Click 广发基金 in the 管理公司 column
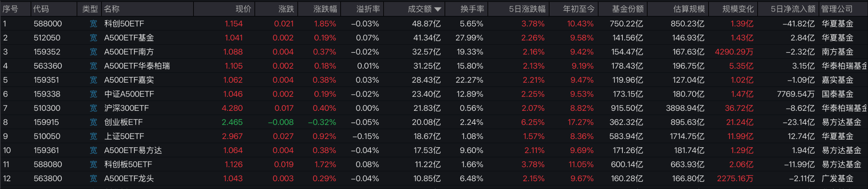The width and height of the screenshot is (868, 189). click(x=837, y=178)
